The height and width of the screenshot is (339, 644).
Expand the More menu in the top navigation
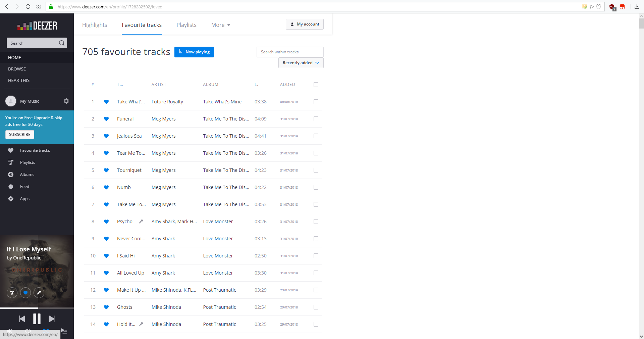click(220, 25)
